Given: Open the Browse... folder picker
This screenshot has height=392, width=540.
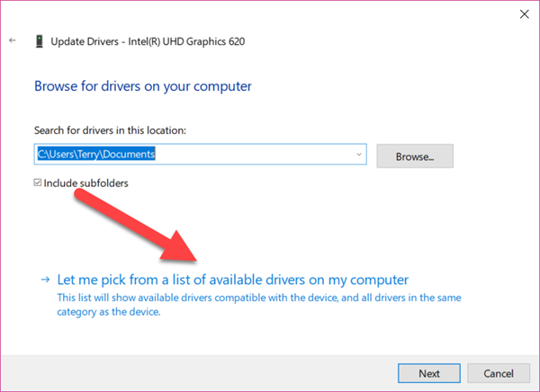Looking at the screenshot, I should tap(415, 156).
